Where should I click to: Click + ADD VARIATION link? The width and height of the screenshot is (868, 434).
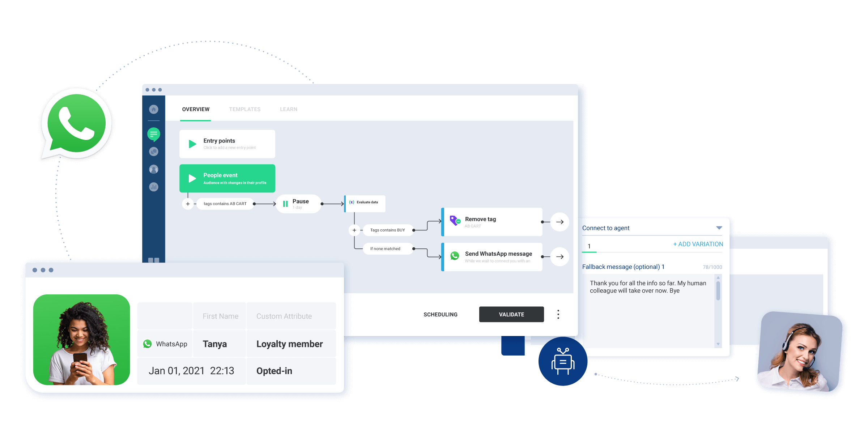pyautogui.click(x=698, y=244)
